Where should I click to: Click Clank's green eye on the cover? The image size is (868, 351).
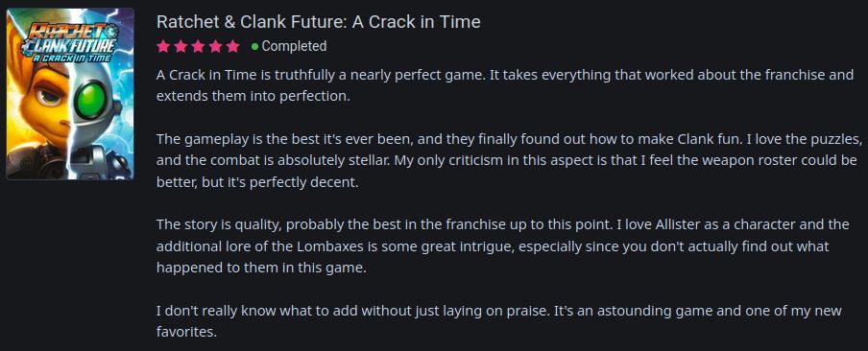(91, 102)
